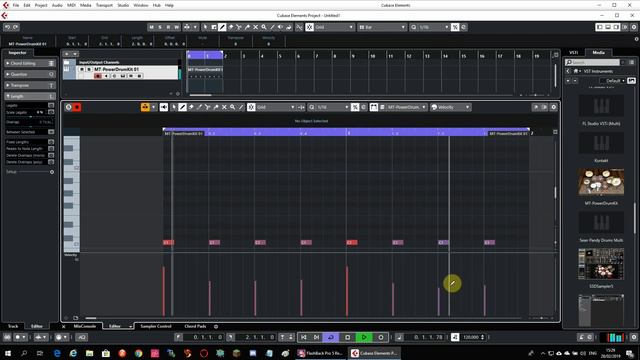Select the Erase tool in key editor toolbar
This screenshot has height=360, width=640.
tap(191, 107)
